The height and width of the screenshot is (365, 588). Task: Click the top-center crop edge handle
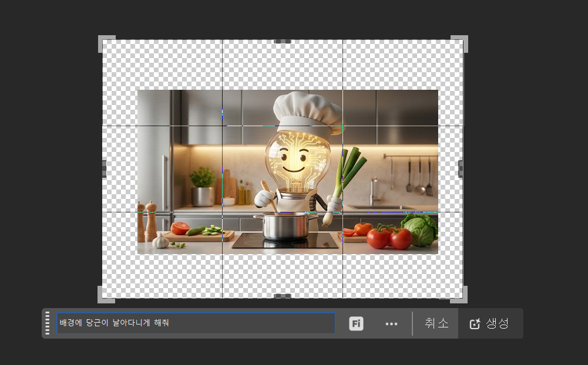(x=283, y=41)
